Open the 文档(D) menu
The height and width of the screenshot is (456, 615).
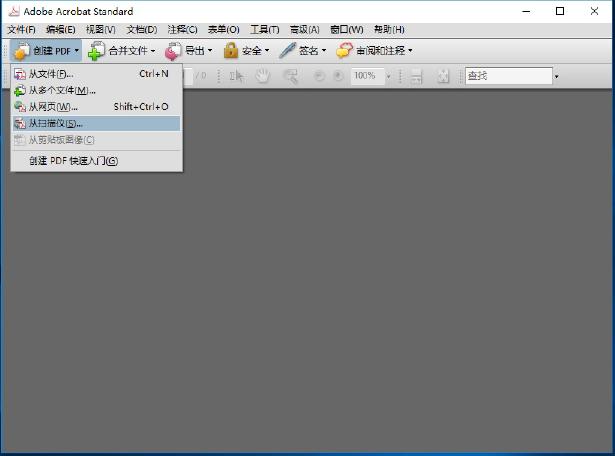click(x=142, y=30)
